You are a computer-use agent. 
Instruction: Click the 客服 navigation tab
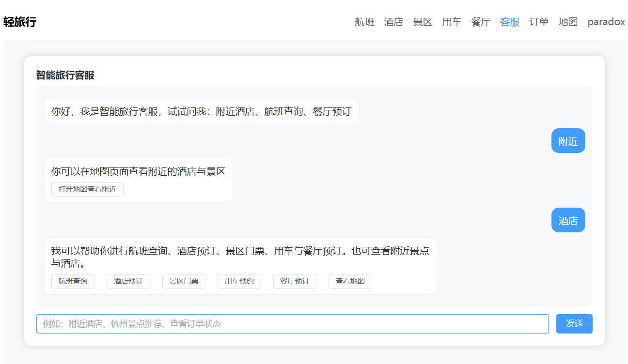[x=510, y=22]
